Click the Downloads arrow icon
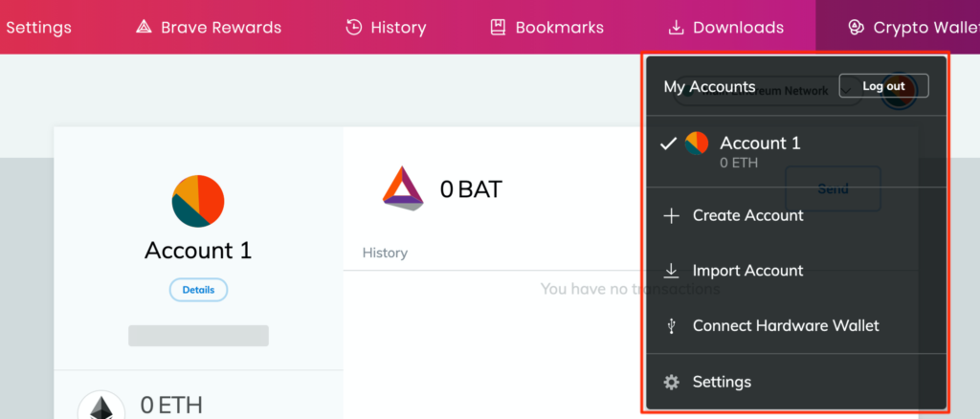This screenshot has width=980, height=419. (676, 28)
